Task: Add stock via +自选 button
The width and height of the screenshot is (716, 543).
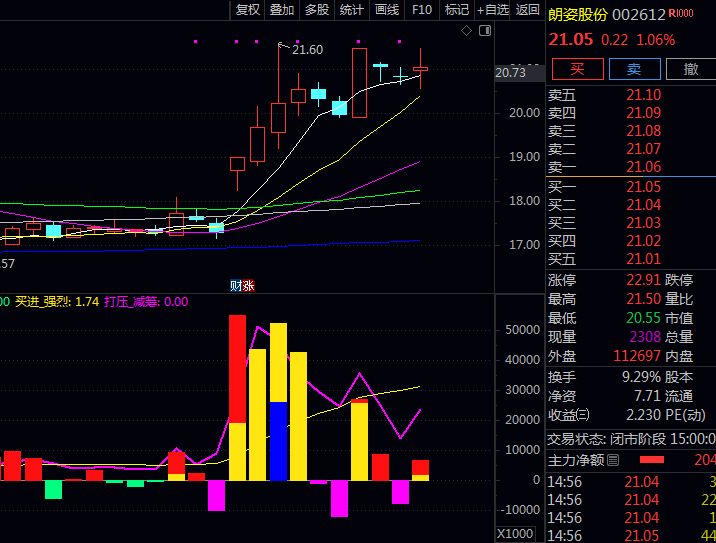Action: (493, 10)
